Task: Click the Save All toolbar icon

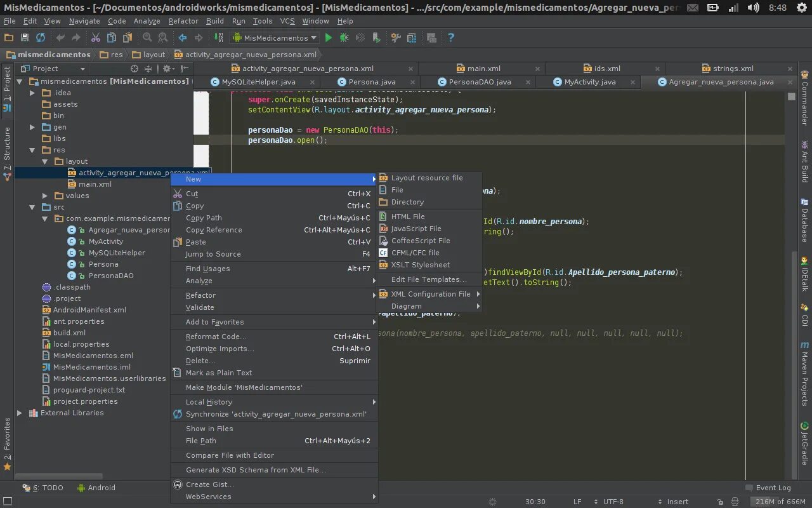Action: (25, 38)
